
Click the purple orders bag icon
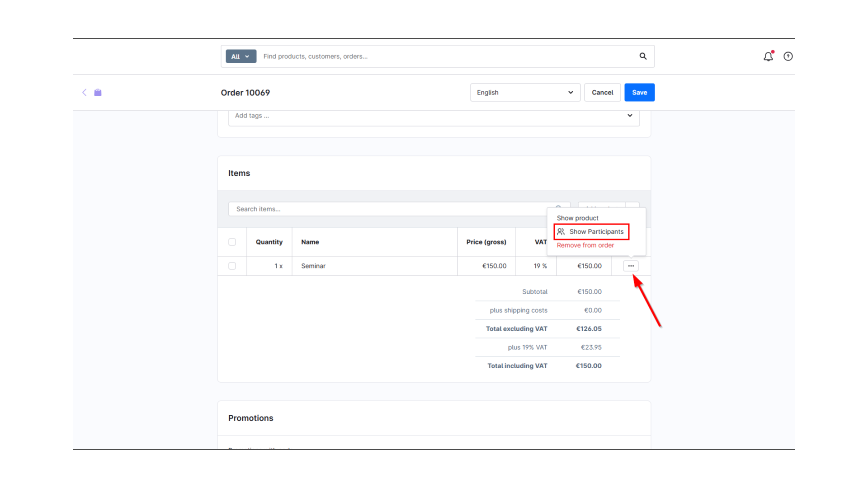click(x=98, y=93)
